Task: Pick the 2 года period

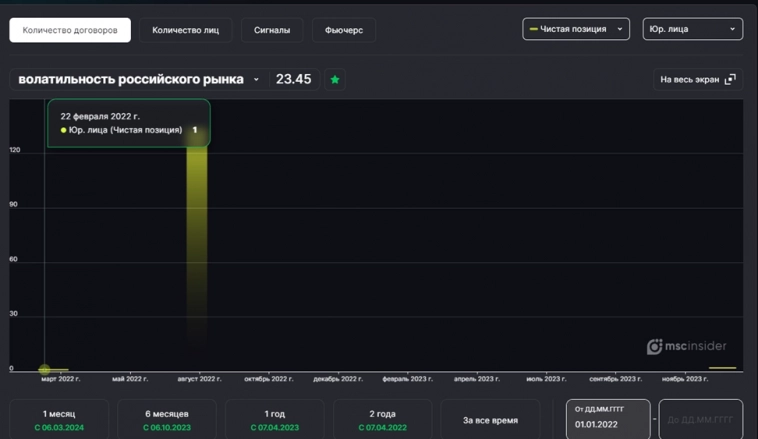Action: (x=382, y=420)
